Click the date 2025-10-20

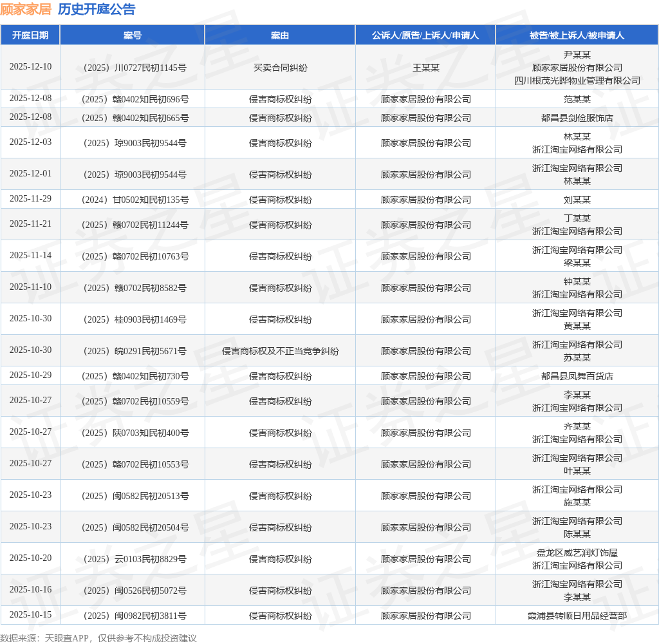pos(30,558)
